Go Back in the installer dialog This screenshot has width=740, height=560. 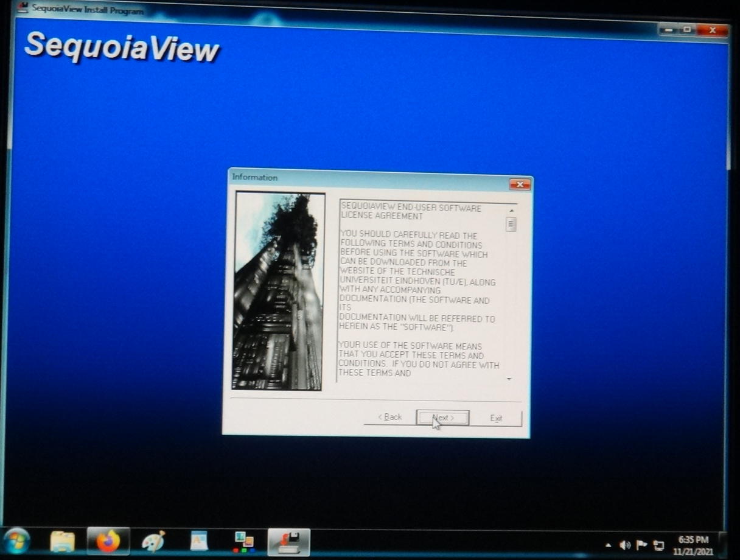(389, 417)
